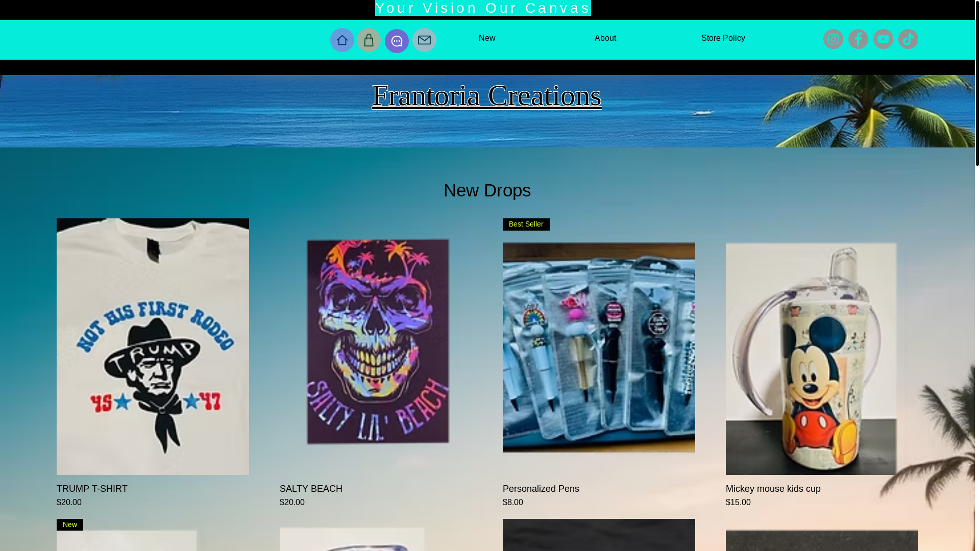The height and width of the screenshot is (551, 980).
Task: Open the New menu item
Action: tap(487, 38)
